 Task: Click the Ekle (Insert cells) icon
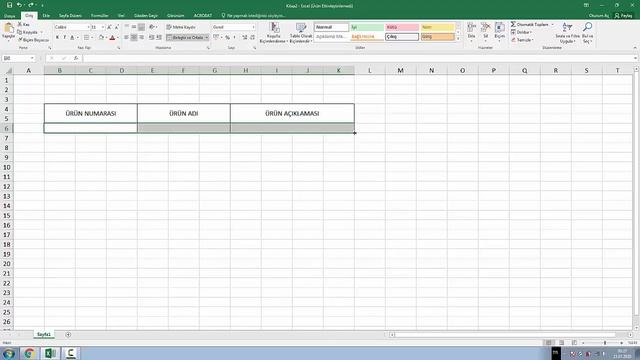[471, 27]
